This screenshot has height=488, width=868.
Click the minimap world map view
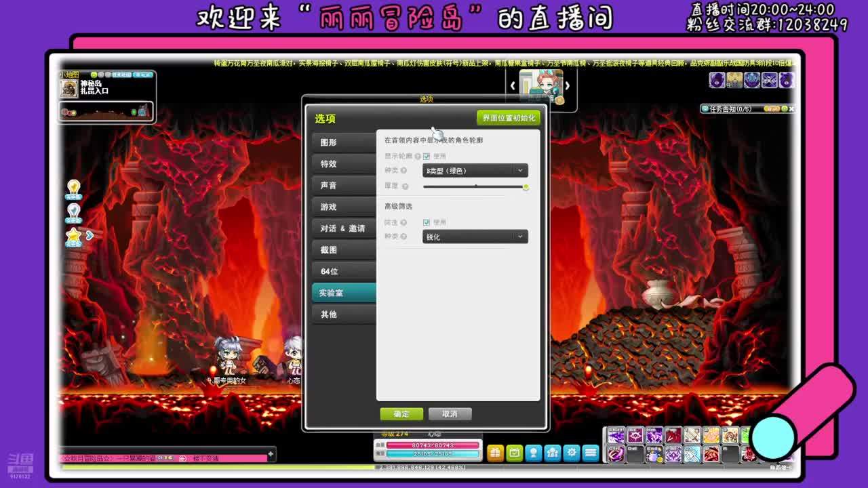click(x=106, y=111)
